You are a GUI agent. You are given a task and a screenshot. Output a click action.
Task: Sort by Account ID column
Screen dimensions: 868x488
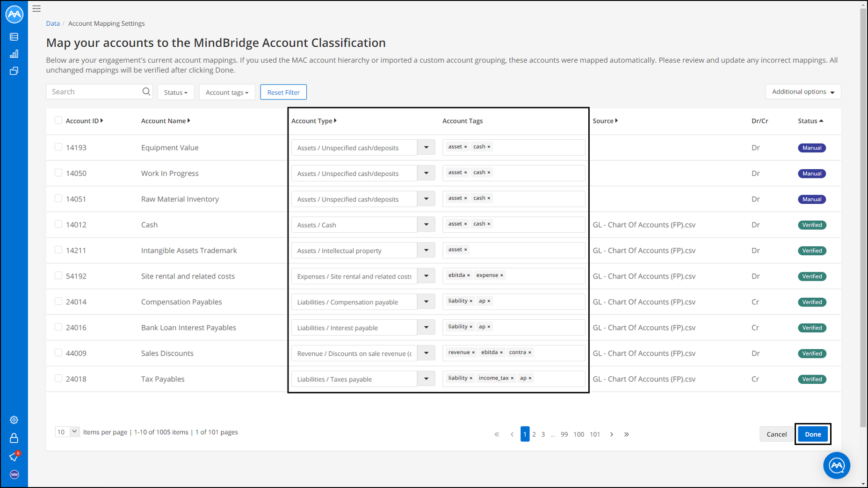84,121
